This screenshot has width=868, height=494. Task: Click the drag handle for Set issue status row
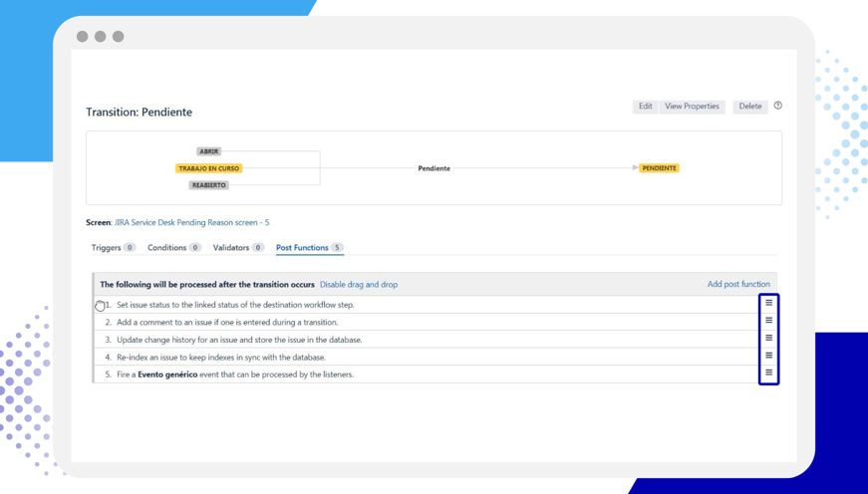(769, 303)
